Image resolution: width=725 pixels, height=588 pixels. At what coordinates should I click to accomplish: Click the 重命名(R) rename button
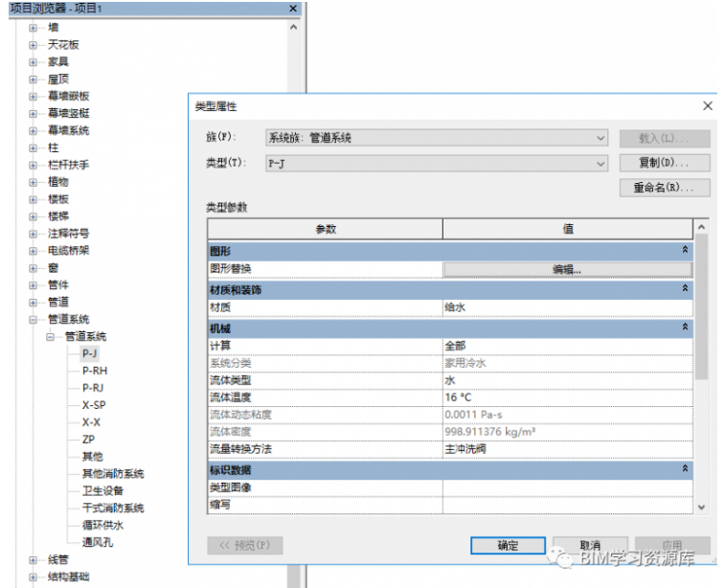tap(665, 188)
